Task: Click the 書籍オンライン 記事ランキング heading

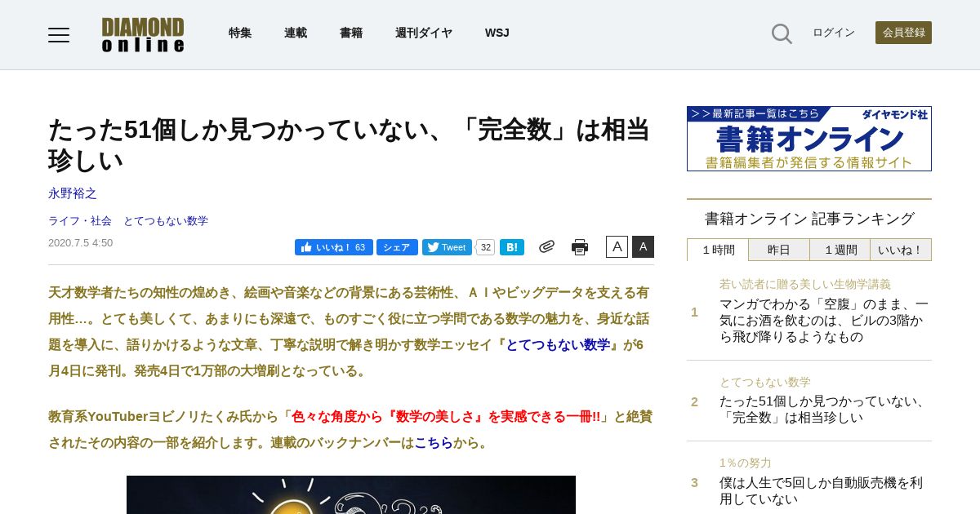Action: 809,219
